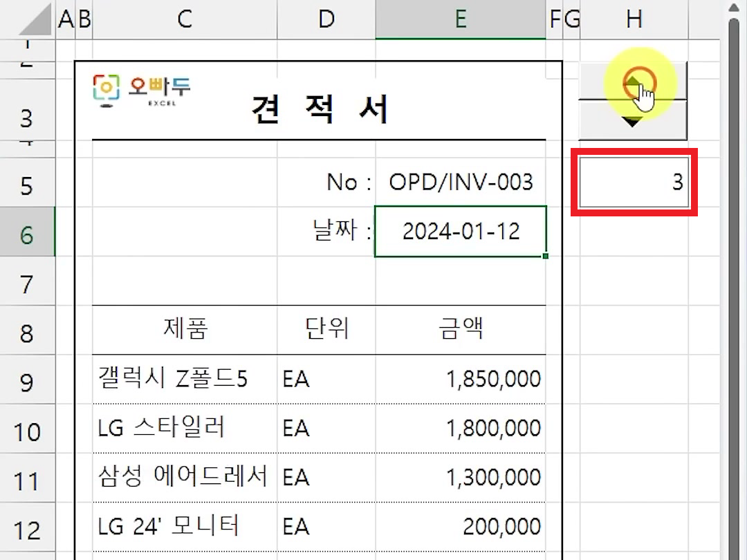The width and height of the screenshot is (747, 560).
Task: Click the 제품 column heading
Action: [x=185, y=328]
